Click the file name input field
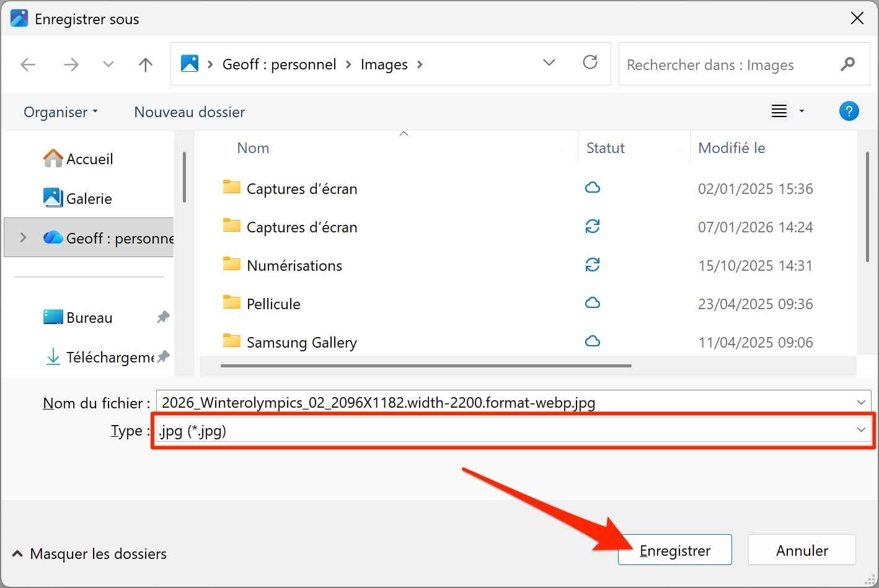879x588 pixels. tap(434, 402)
